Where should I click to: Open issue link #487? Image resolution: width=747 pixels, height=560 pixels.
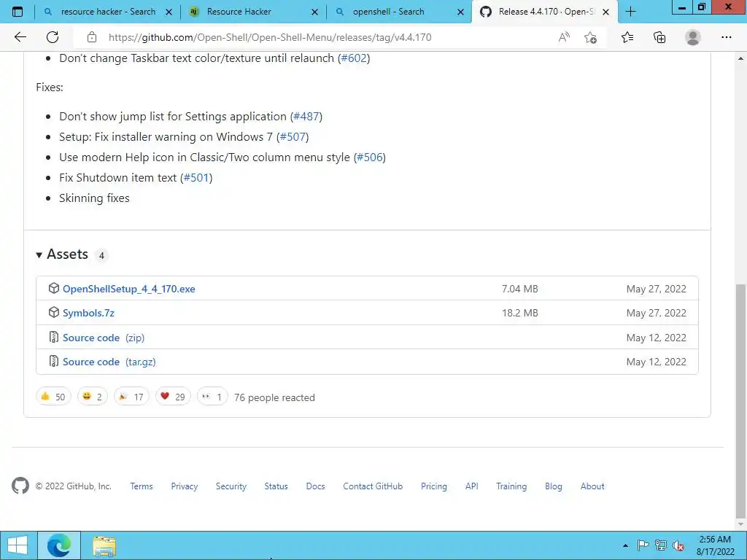[306, 117]
